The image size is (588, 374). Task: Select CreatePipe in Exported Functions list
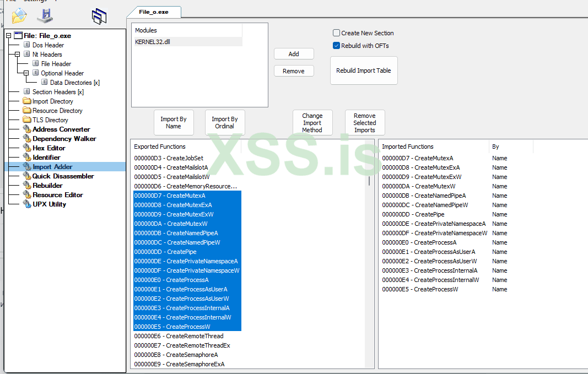point(187,252)
